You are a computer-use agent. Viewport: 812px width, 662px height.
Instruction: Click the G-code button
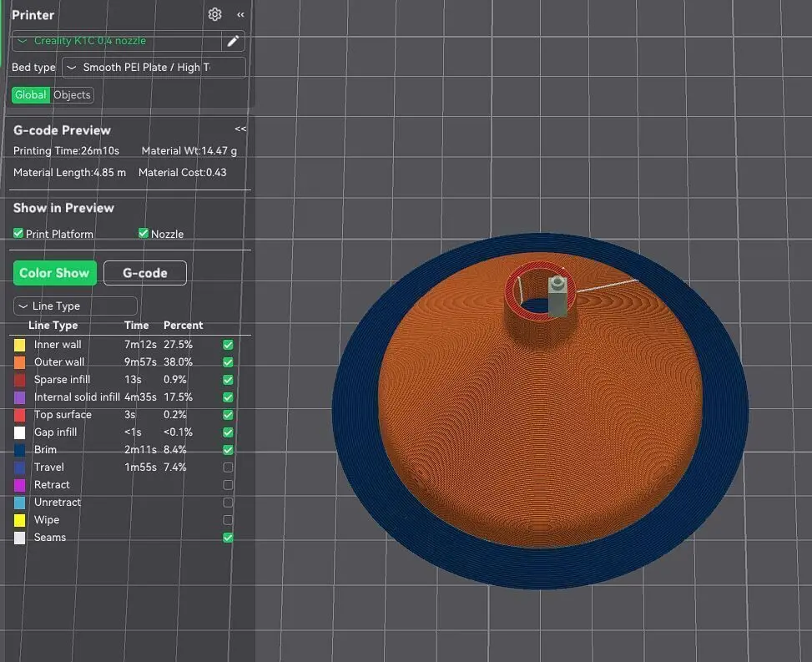pos(145,273)
